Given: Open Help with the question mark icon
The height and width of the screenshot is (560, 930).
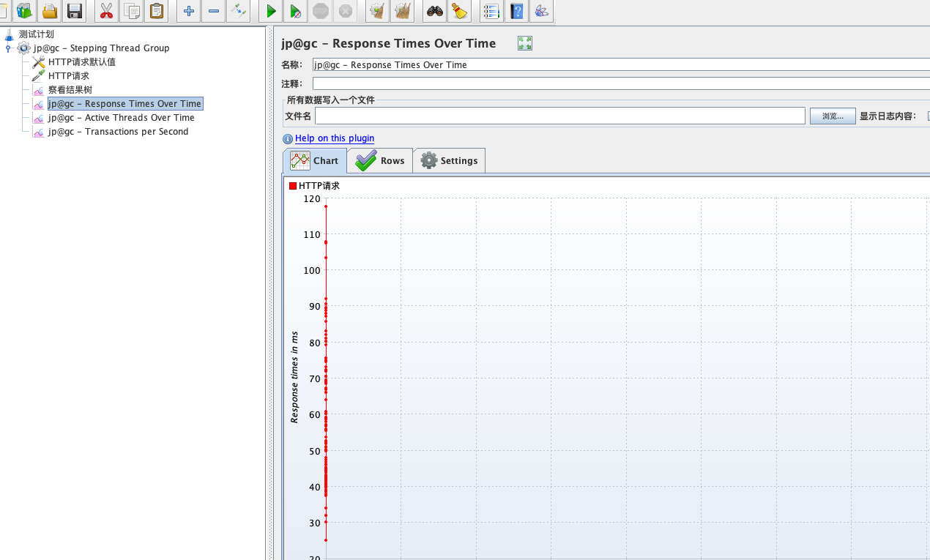Looking at the screenshot, I should tap(516, 11).
